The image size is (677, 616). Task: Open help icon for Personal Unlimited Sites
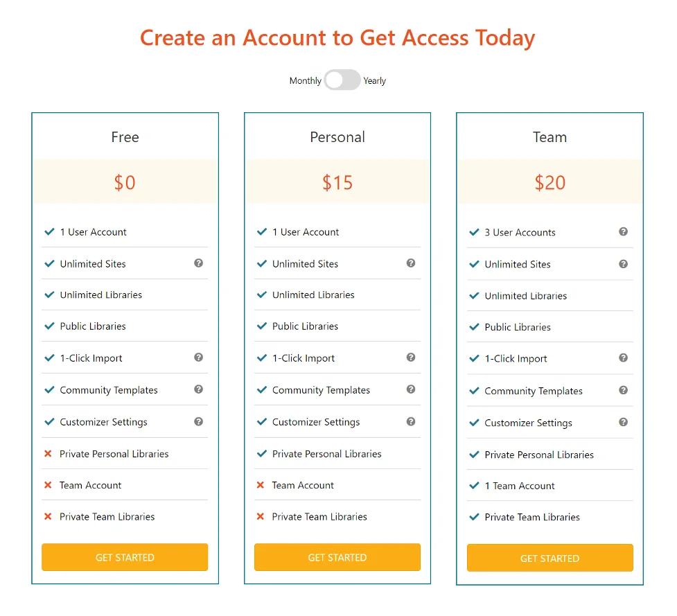pos(411,263)
